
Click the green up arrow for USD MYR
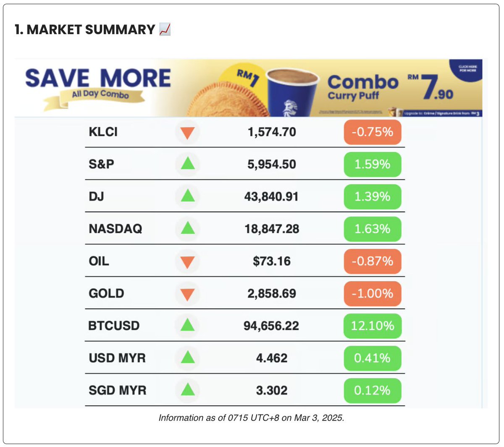click(188, 357)
